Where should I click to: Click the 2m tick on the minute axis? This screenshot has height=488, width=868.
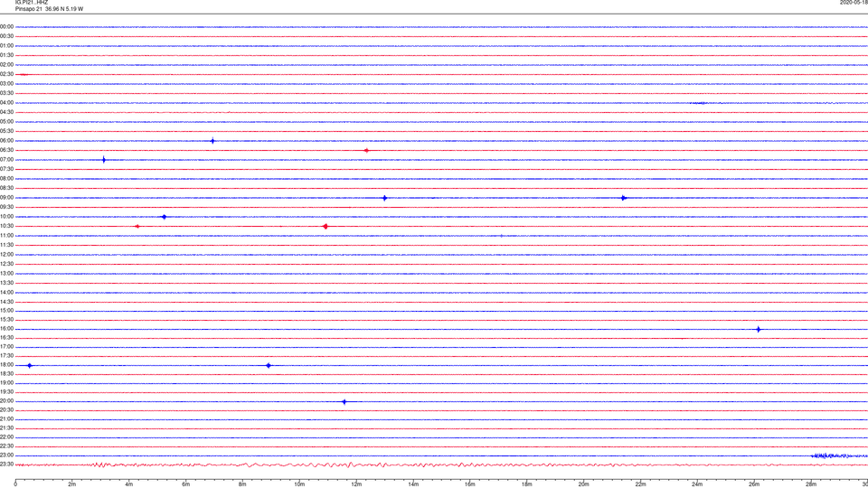(x=72, y=484)
